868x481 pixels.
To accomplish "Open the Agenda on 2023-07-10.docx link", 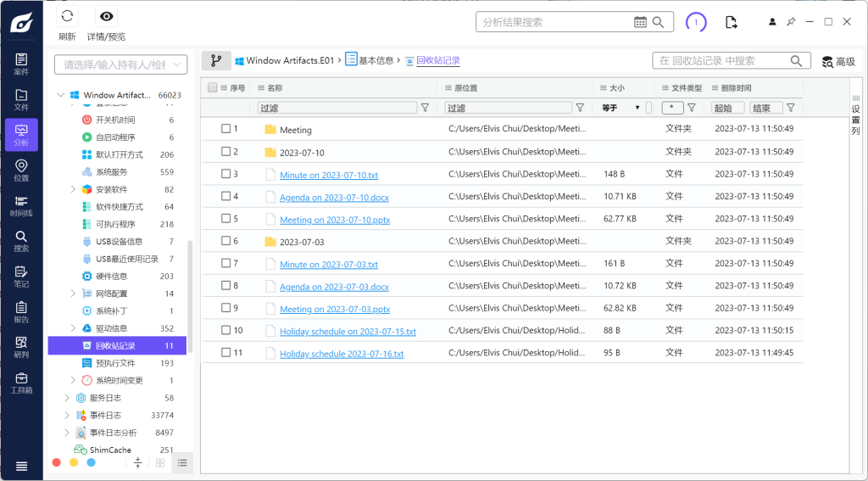I will point(334,197).
